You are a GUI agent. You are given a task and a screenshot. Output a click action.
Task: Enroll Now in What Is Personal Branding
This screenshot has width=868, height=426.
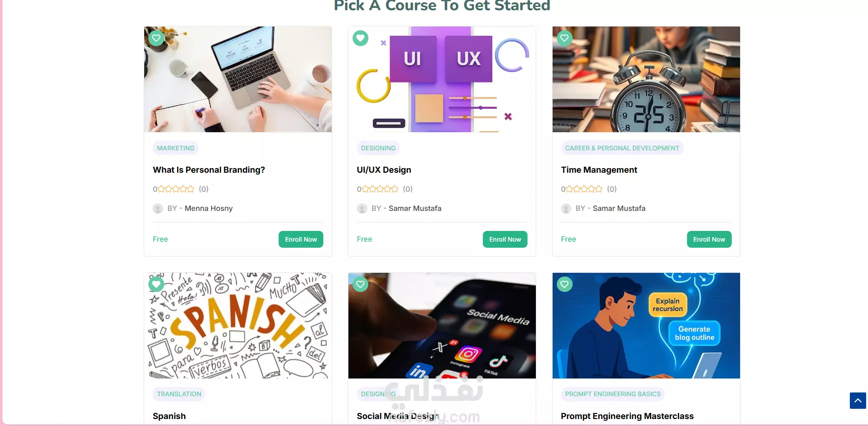(x=301, y=239)
